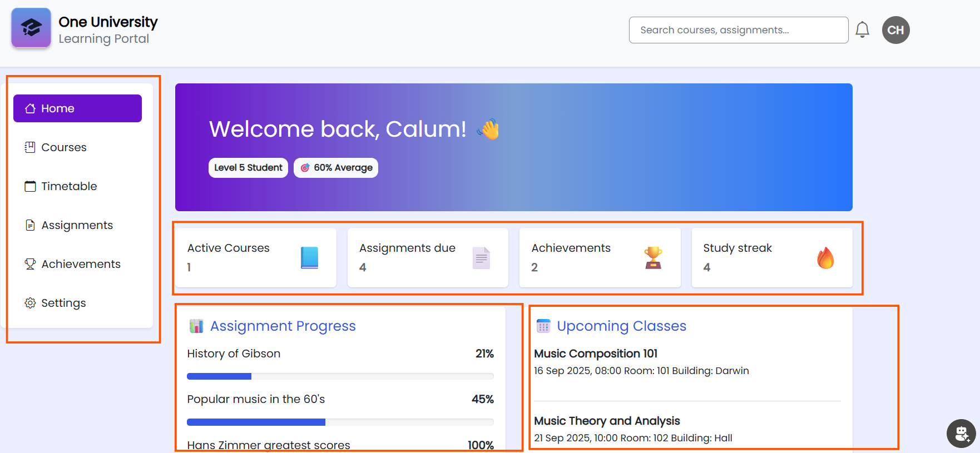The height and width of the screenshot is (453, 980).
Task: Open Settings via the gear icon
Action: (29, 302)
